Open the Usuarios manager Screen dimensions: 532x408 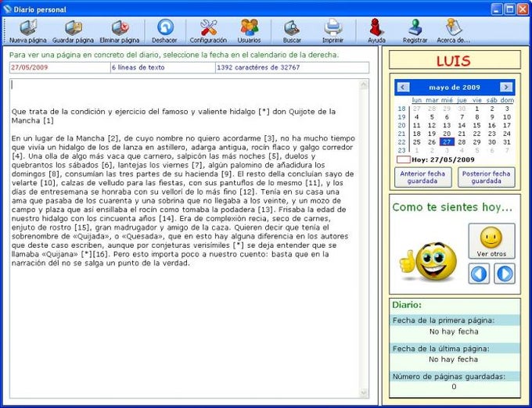point(249,31)
